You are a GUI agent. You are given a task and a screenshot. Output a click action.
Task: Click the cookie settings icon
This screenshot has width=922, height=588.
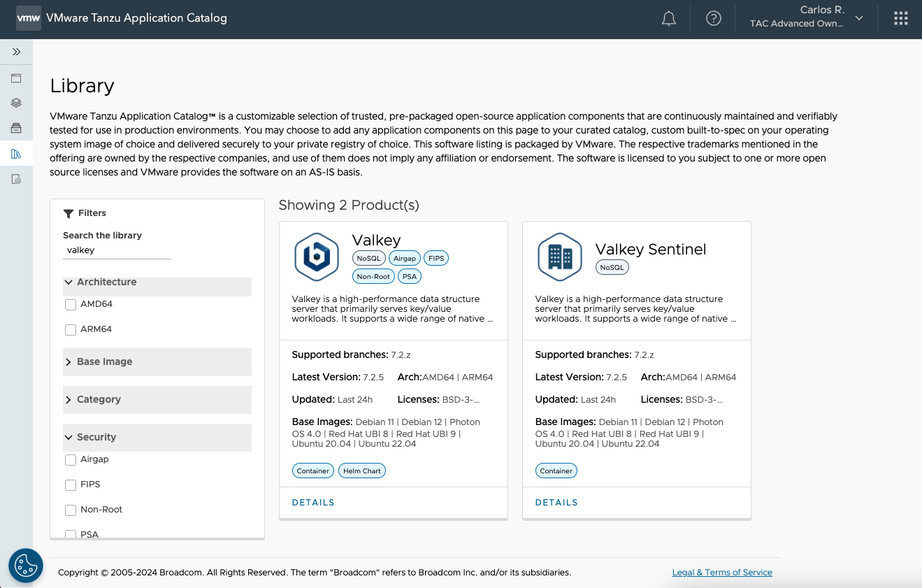pyautogui.click(x=26, y=565)
